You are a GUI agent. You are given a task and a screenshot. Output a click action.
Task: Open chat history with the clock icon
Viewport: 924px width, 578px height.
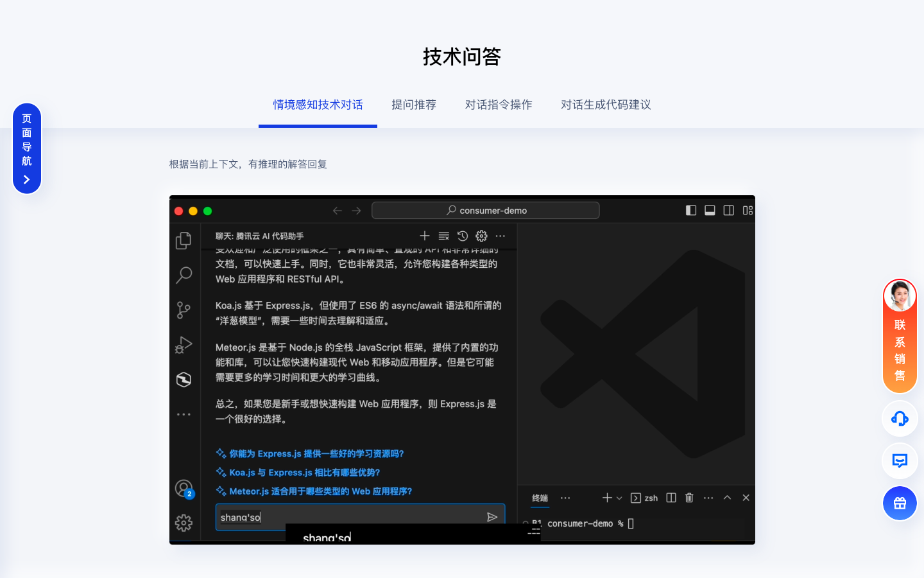click(463, 236)
